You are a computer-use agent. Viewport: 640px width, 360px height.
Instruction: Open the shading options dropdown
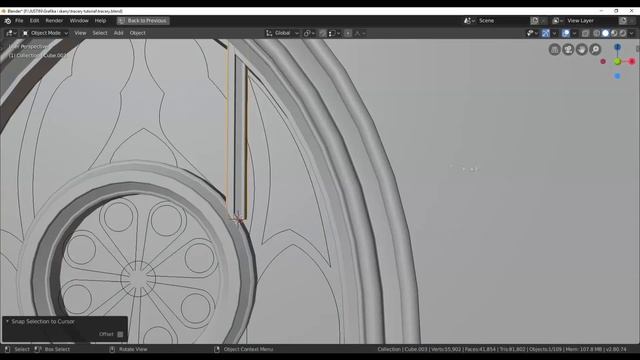pos(631,33)
